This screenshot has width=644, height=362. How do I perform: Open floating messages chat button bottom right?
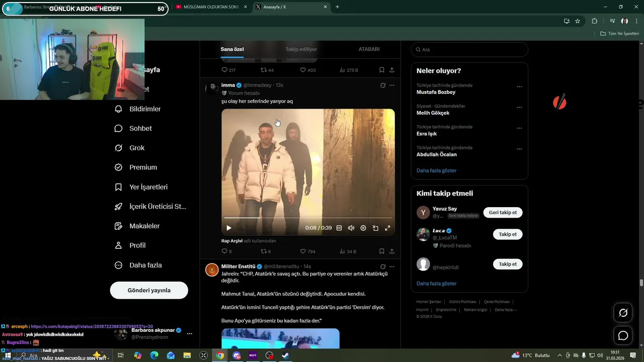pos(623,335)
